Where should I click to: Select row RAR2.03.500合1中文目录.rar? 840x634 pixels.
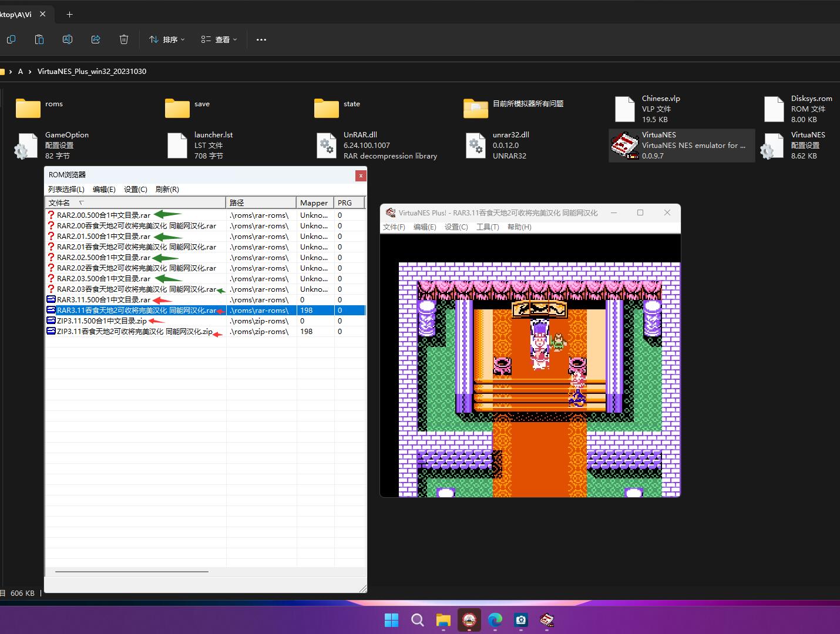(206, 278)
